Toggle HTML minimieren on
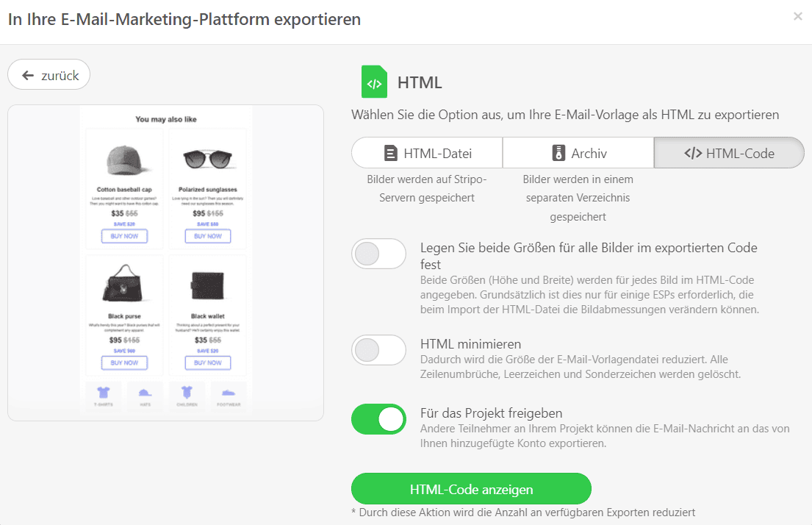This screenshot has width=812, height=525. click(x=378, y=350)
